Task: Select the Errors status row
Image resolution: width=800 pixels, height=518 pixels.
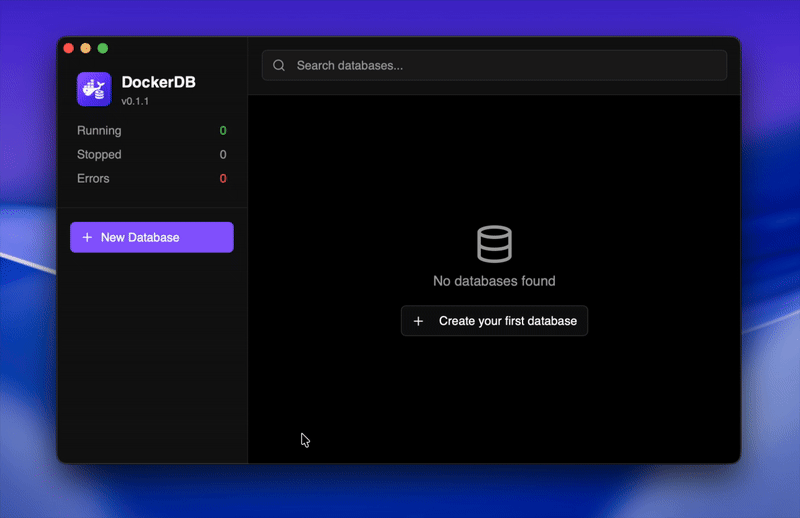Action: (152, 179)
